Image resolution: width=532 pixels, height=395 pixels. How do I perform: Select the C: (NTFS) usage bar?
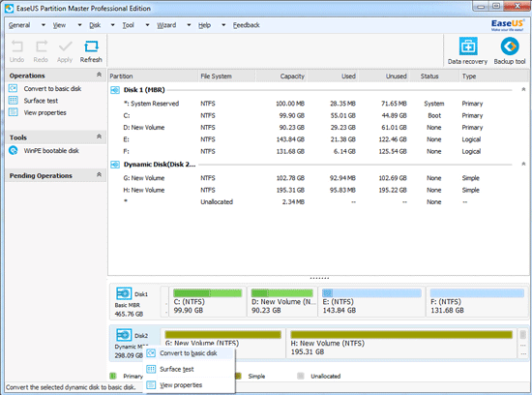point(207,292)
